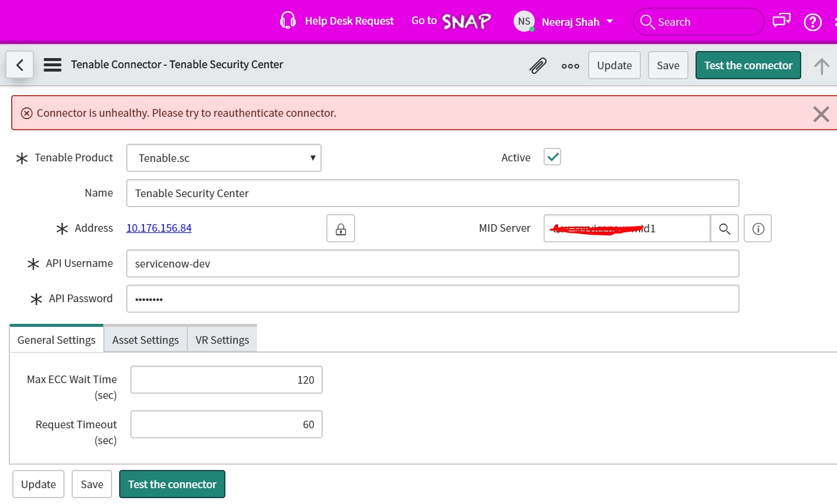Screen dimensions: 837x504
Task: Attach a file using the paperclip icon
Action: [538, 65]
